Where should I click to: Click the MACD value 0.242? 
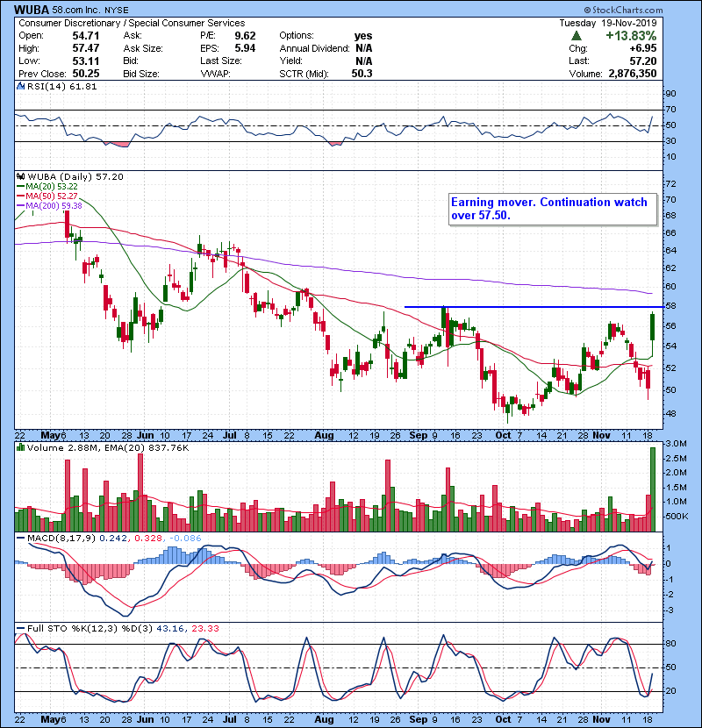(114, 539)
